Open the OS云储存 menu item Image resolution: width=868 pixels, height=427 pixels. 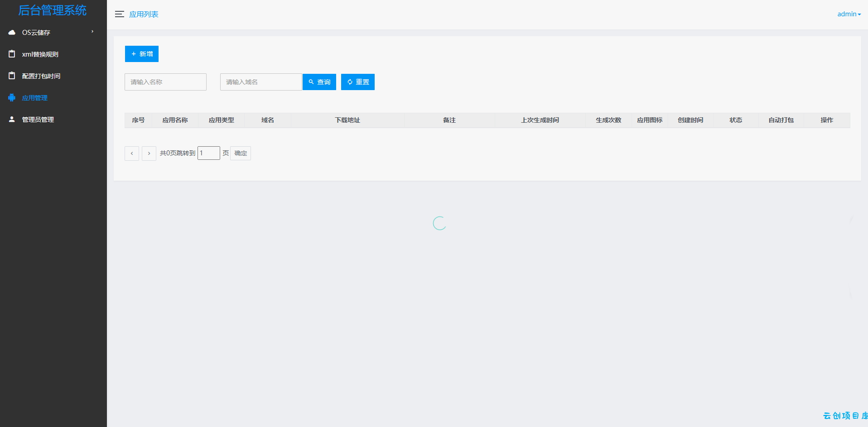pyautogui.click(x=53, y=33)
